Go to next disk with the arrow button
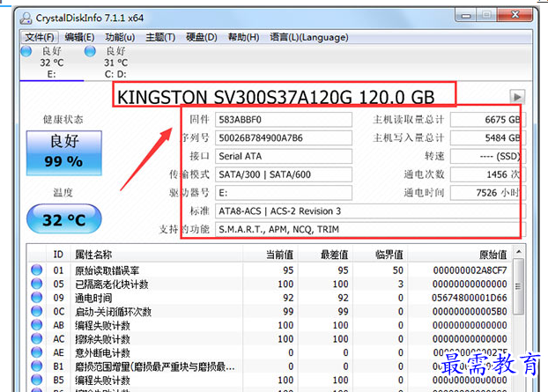Image resolution: width=548 pixels, height=392 pixels. pos(517,96)
